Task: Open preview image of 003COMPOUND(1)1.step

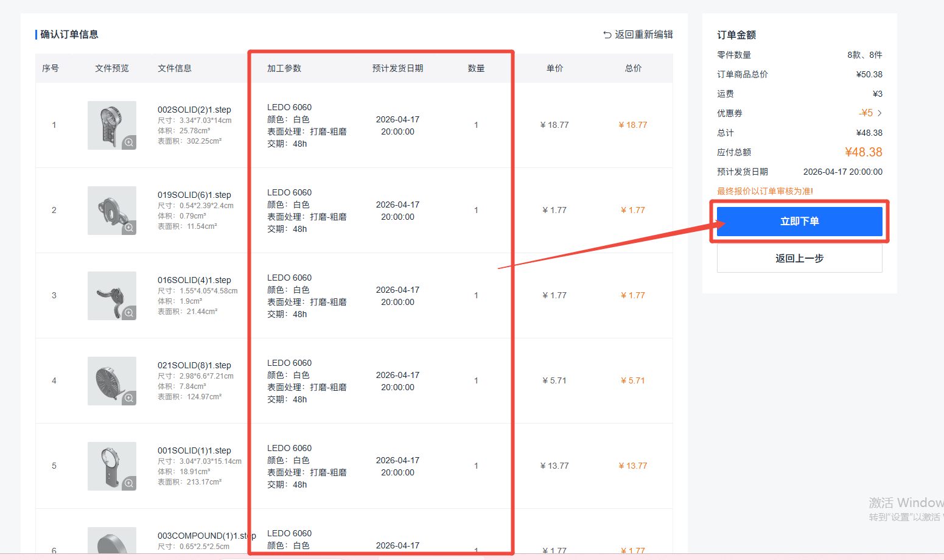Action: 111,541
